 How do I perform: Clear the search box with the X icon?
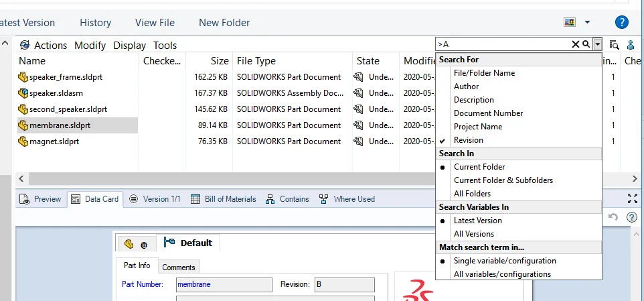575,44
